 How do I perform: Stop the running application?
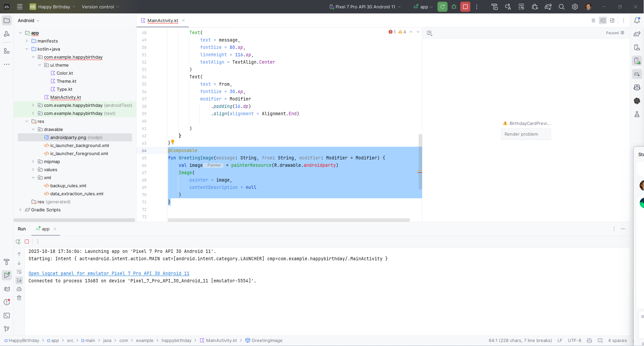[x=465, y=7]
